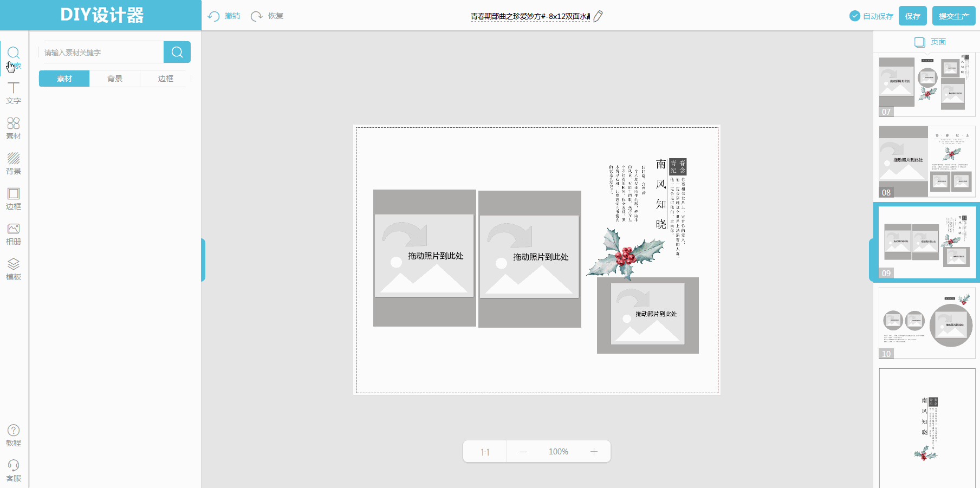Click the pencil icon to rename project
Viewport: 980px width, 488px height.
[598, 16]
